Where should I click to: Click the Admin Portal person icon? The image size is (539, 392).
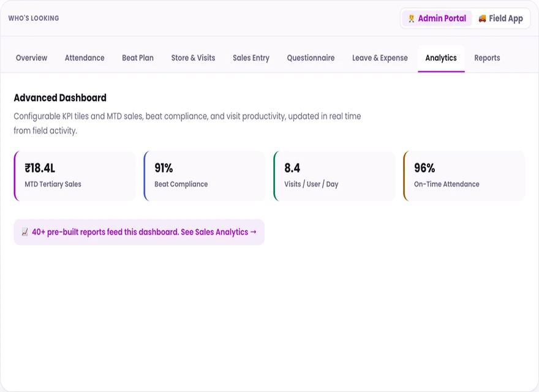pyautogui.click(x=411, y=18)
